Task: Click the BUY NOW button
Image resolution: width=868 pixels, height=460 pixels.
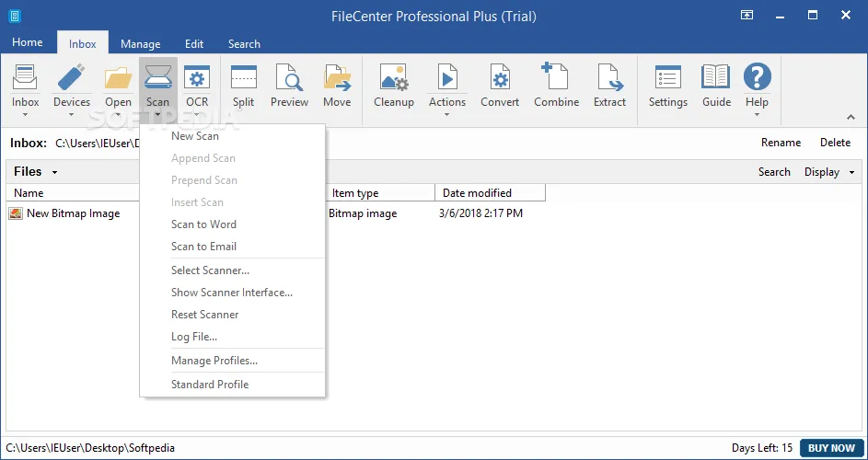Action: tap(830, 448)
